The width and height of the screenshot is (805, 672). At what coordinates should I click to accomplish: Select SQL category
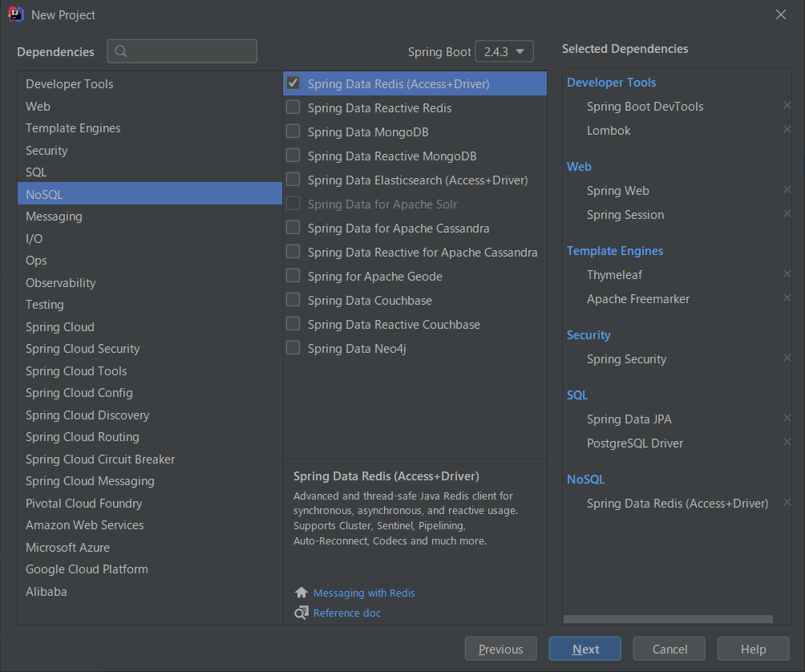150,172
